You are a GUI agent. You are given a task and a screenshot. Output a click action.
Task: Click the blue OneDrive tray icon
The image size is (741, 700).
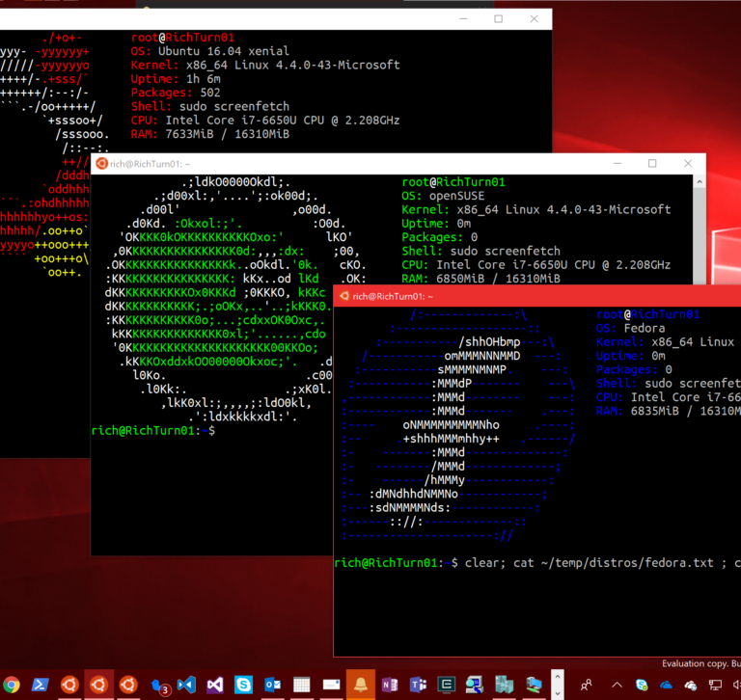[x=666, y=685]
